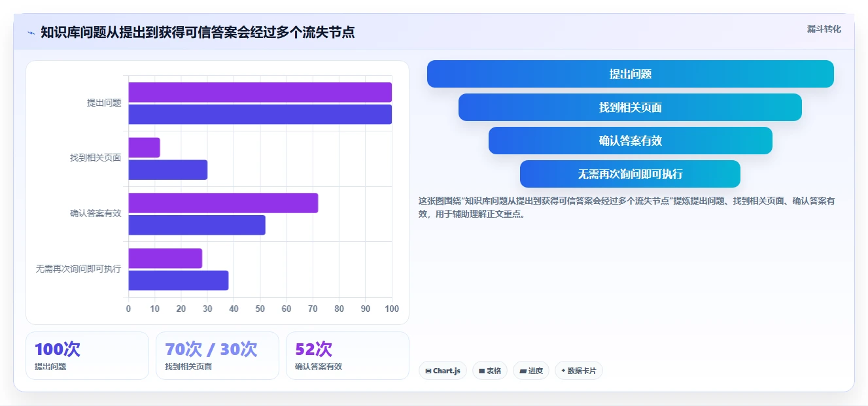The width and height of the screenshot is (868, 406).
Task: Click the x-axis tick value 100
Action: coord(392,309)
